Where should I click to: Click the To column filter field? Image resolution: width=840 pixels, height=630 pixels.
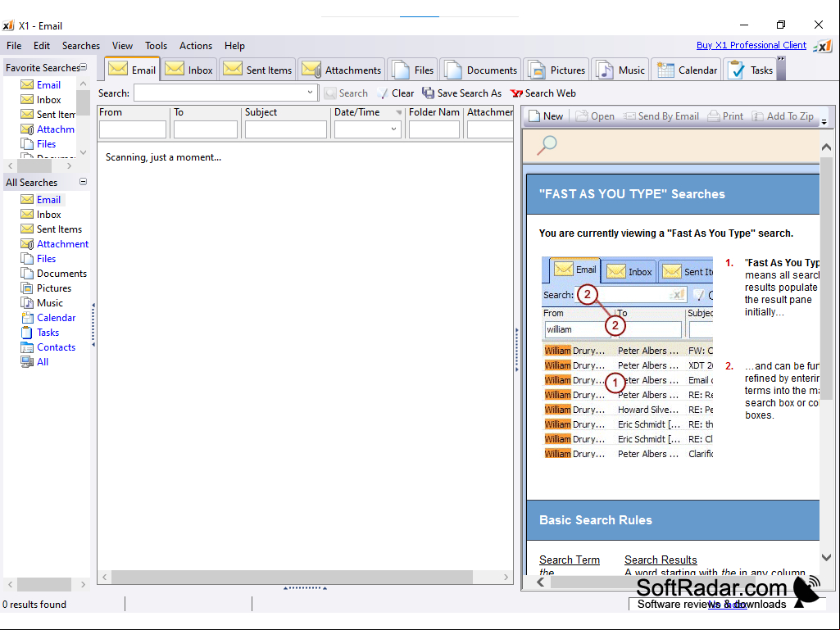[x=205, y=129]
